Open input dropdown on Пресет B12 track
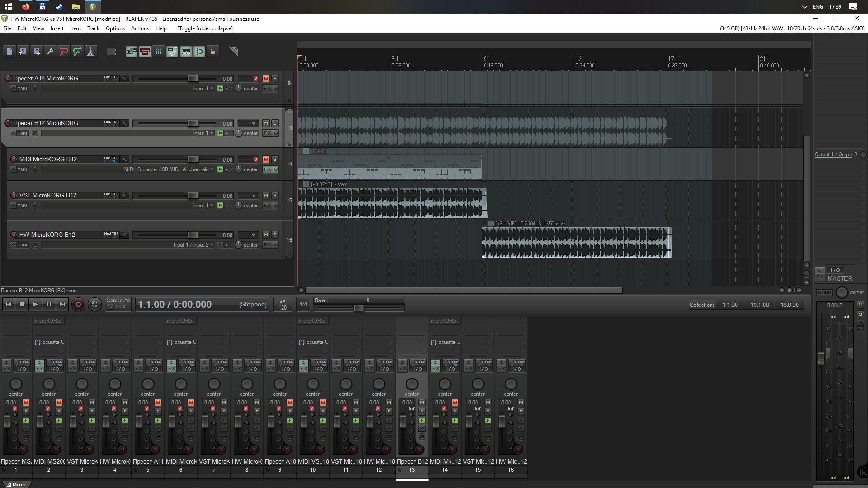Screen dimensions: 868x488 coord(203,133)
